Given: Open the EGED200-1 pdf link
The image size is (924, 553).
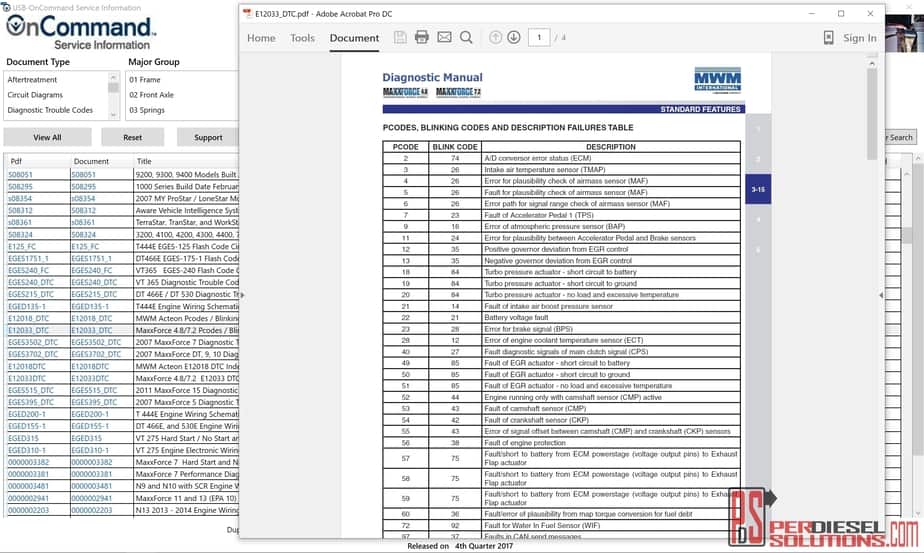Looking at the screenshot, I should (x=27, y=414).
